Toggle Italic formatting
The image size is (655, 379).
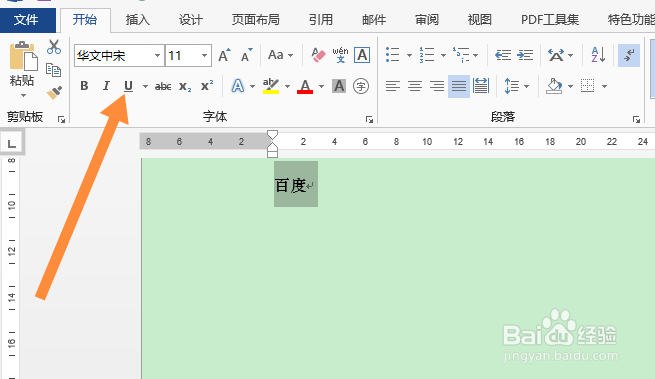point(106,86)
